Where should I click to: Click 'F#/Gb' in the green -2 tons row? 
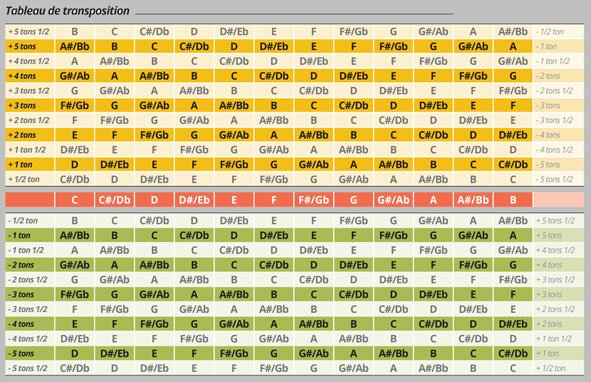coord(473,265)
